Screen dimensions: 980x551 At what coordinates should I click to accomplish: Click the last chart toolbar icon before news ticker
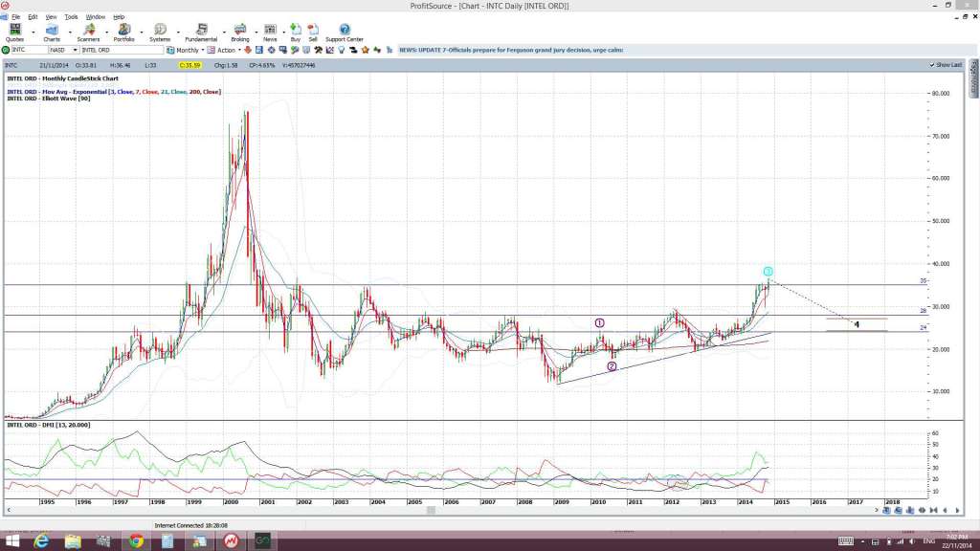pyautogui.click(x=390, y=50)
